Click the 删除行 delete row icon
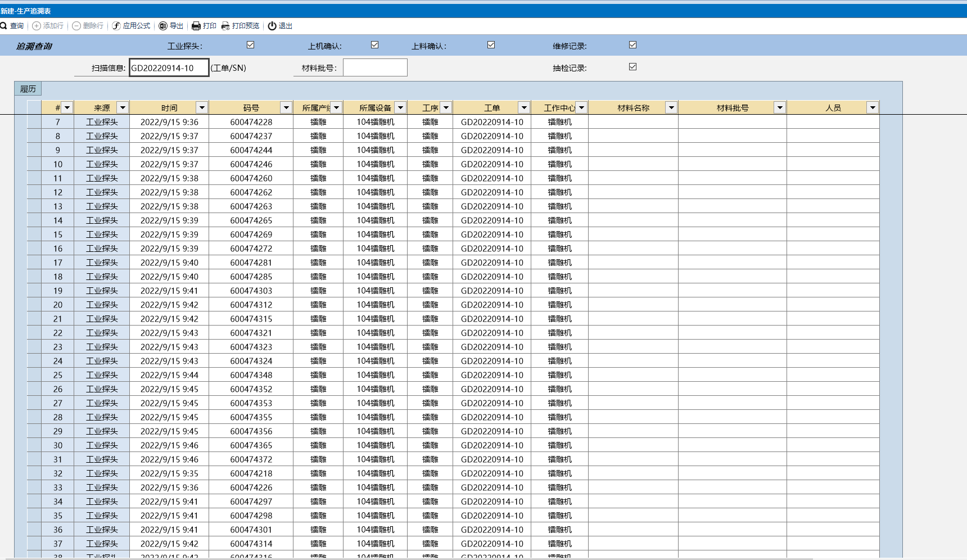The width and height of the screenshot is (967, 560). point(76,26)
